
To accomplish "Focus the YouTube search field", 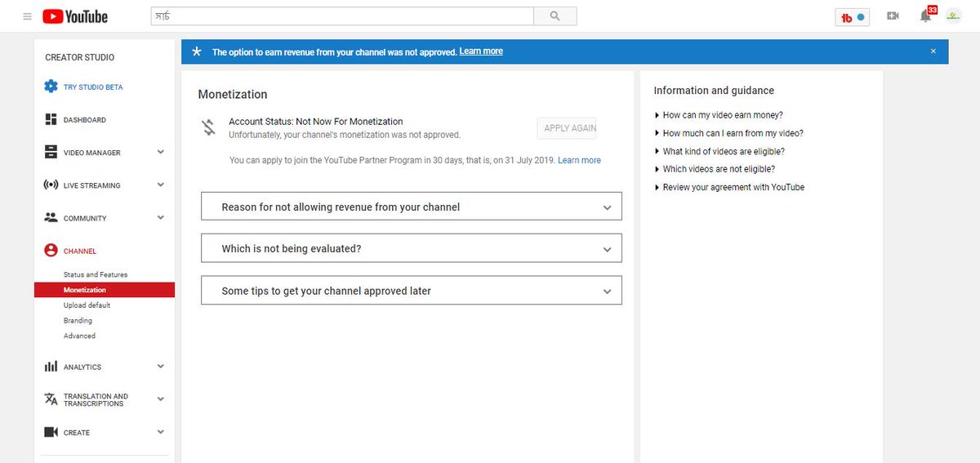I will tap(342, 16).
